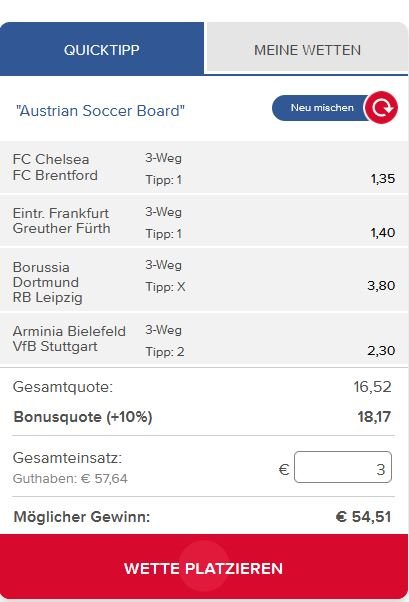Click the Guthaben € 57,64 balance text
Image resolution: width=409 pixels, height=602 pixels.
pyautogui.click(x=70, y=479)
